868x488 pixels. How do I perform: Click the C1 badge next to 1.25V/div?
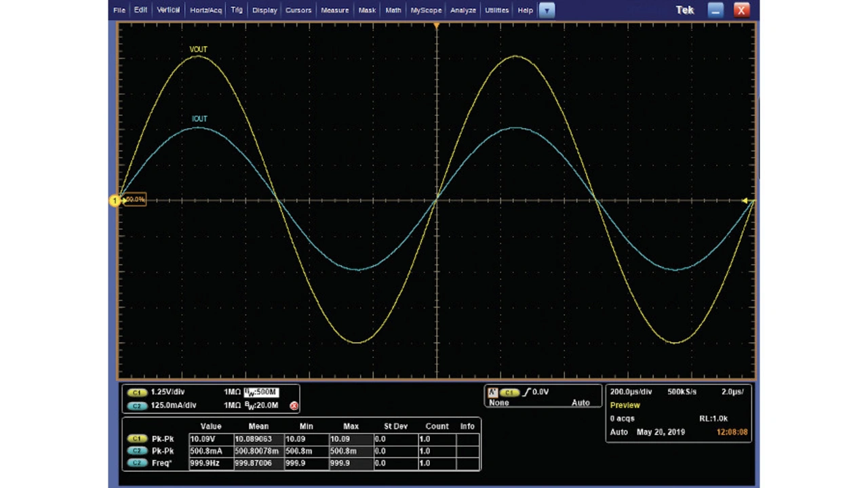[137, 392]
